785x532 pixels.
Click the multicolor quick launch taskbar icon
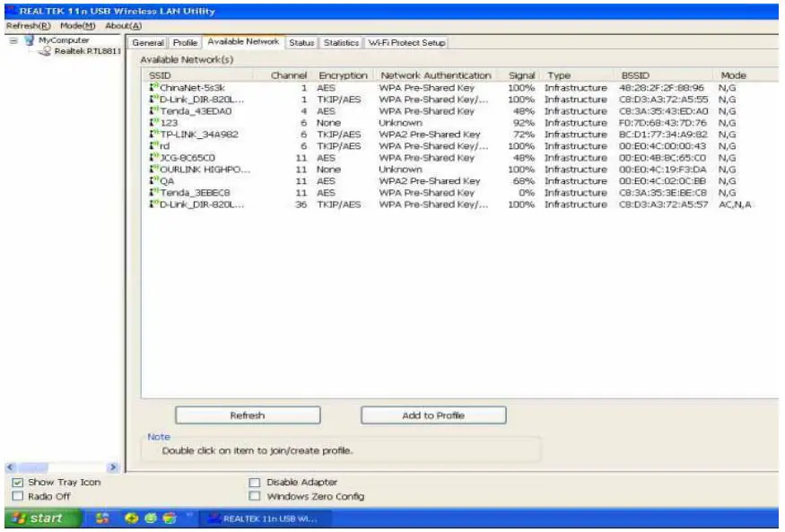(170, 518)
